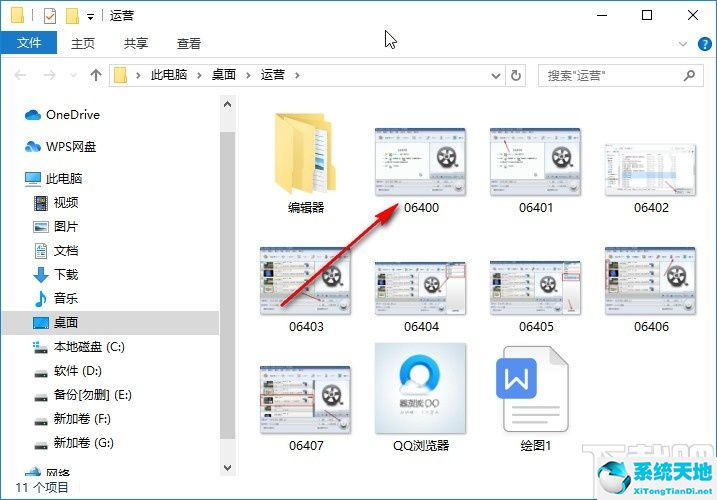This screenshot has width=717, height=500.
Task: Click the search magnifier icon
Action: pos(689,75)
